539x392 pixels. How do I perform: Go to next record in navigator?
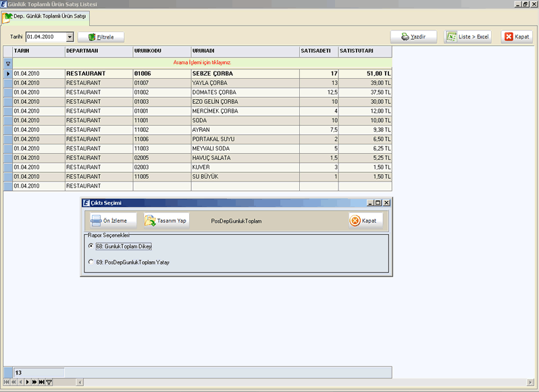[27, 383]
